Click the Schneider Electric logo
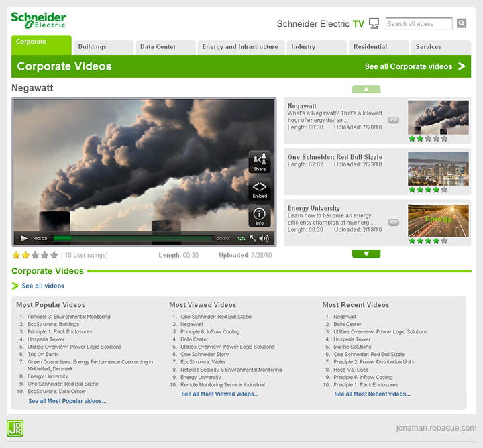The image size is (483, 448). pyautogui.click(x=39, y=20)
